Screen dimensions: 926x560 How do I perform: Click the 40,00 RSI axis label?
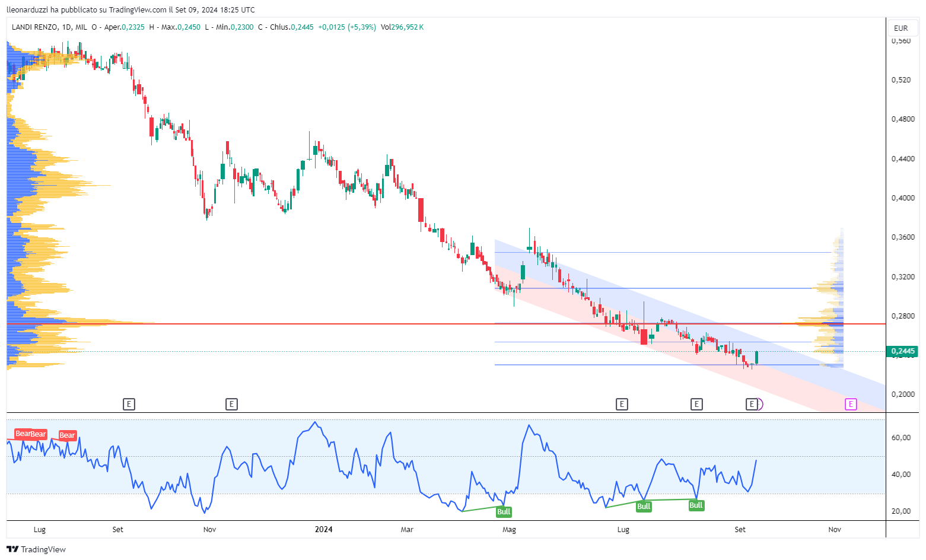point(901,474)
